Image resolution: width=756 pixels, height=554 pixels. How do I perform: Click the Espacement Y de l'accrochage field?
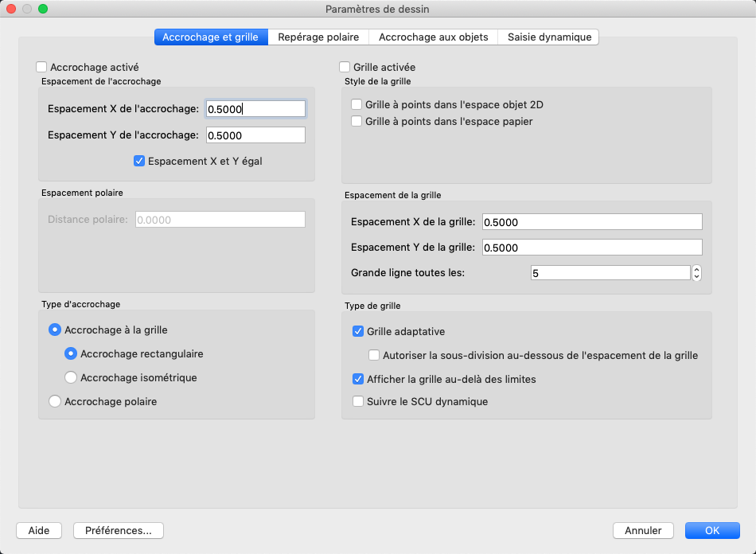coord(255,135)
